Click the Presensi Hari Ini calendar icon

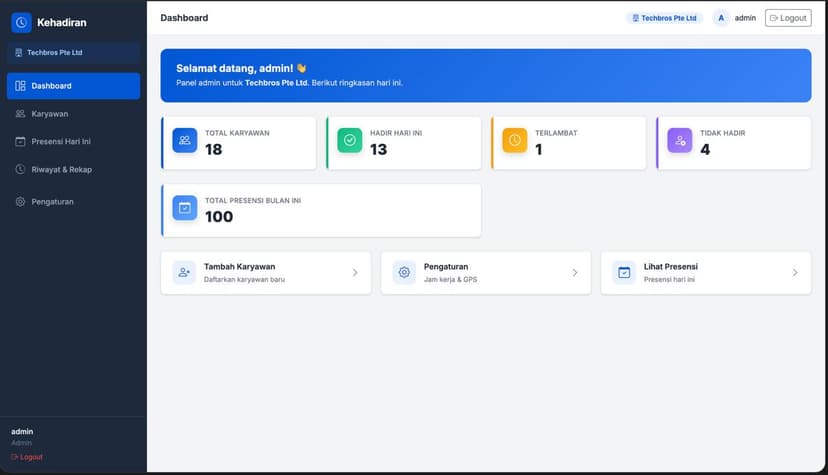[20, 141]
